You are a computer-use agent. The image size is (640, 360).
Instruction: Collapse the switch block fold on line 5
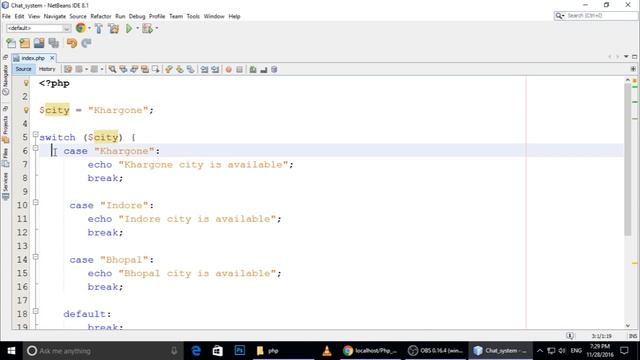click(36, 134)
